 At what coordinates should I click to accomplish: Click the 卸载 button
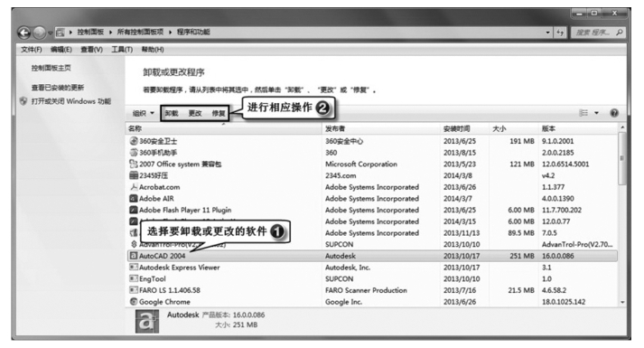[x=172, y=113]
